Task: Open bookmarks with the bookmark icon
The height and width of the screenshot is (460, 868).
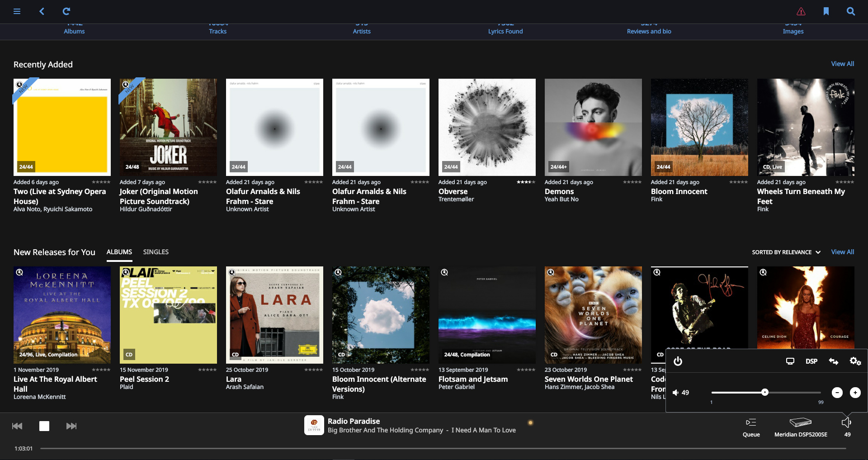Action: (826, 11)
